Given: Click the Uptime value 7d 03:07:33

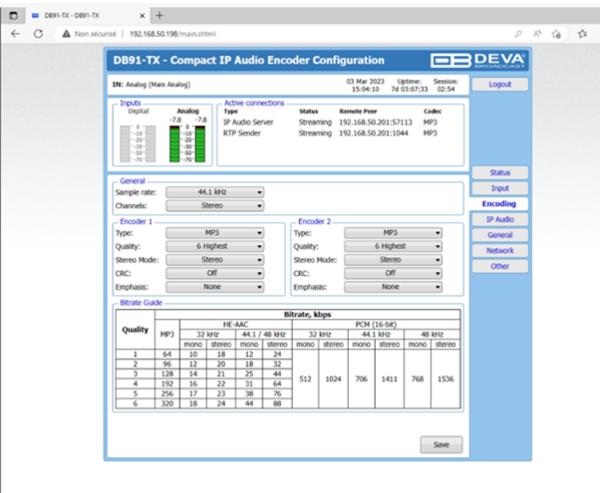Looking at the screenshot, I should (x=409, y=89).
